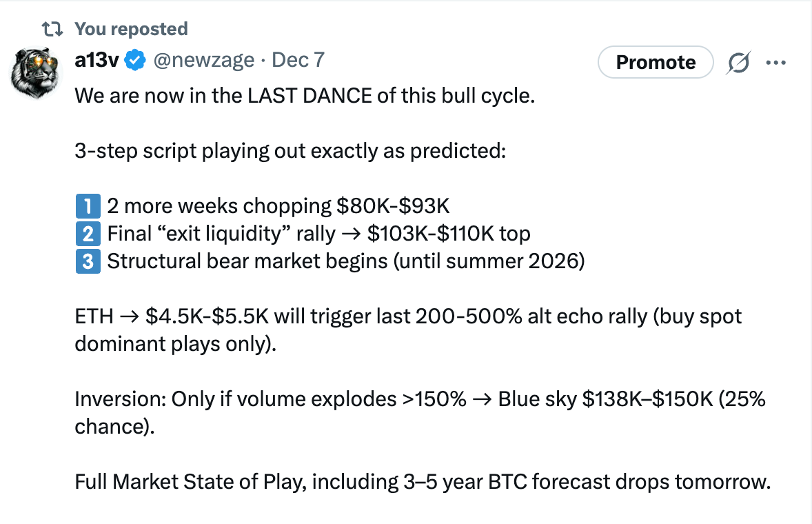Click the number 2 keycap emoji
The height and width of the screenshot is (524, 812).
click(87, 234)
